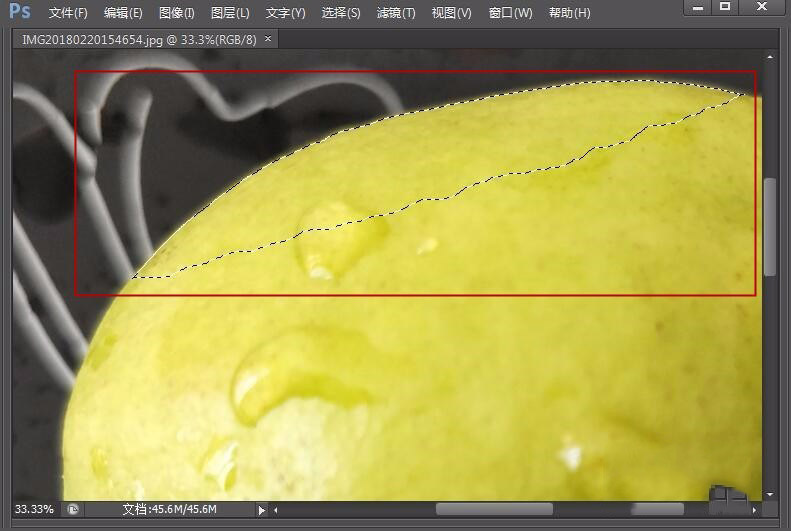Click the status bar preview icon beside the zoom field

(x=73, y=509)
